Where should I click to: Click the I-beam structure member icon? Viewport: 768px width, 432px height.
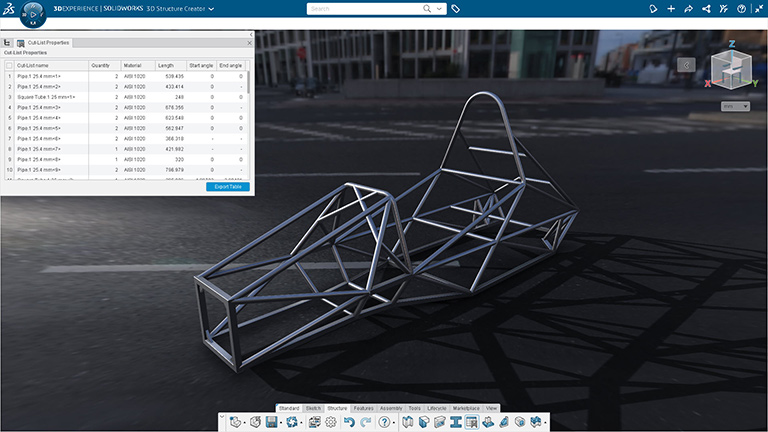tap(455, 422)
